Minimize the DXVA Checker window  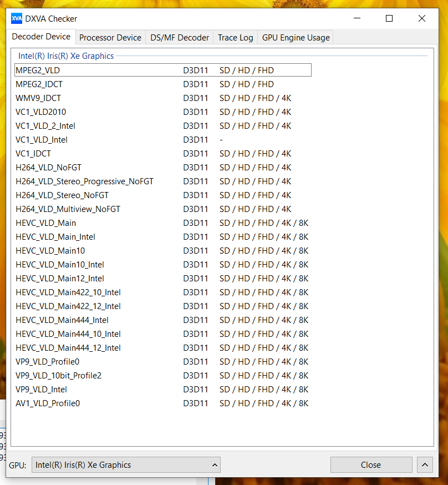pyautogui.click(x=357, y=18)
